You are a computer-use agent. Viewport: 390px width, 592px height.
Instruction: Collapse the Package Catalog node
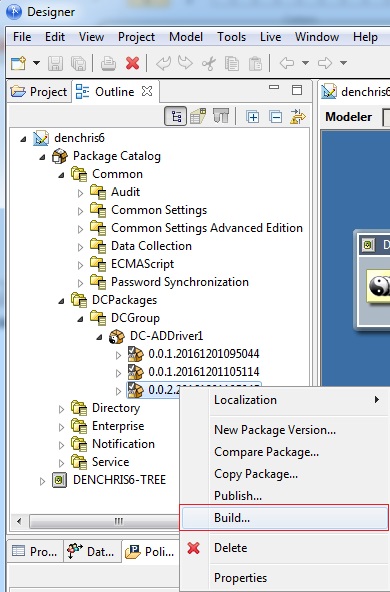tap(42, 157)
